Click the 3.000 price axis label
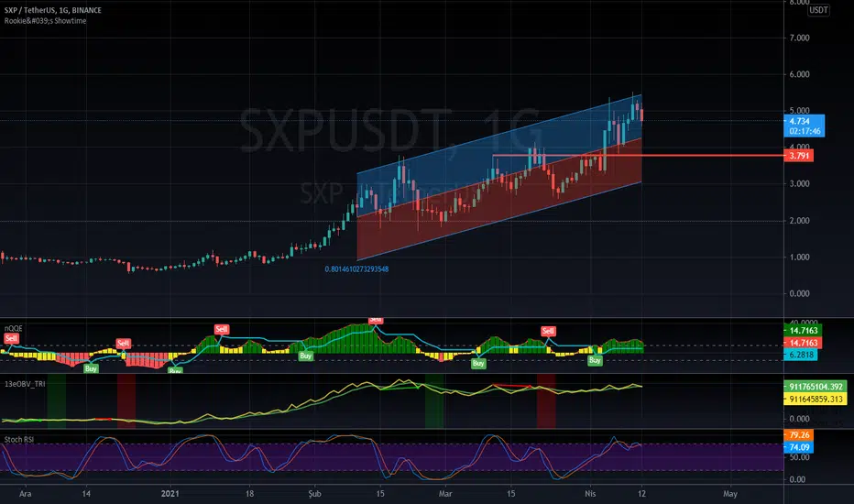 click(799, 183)
